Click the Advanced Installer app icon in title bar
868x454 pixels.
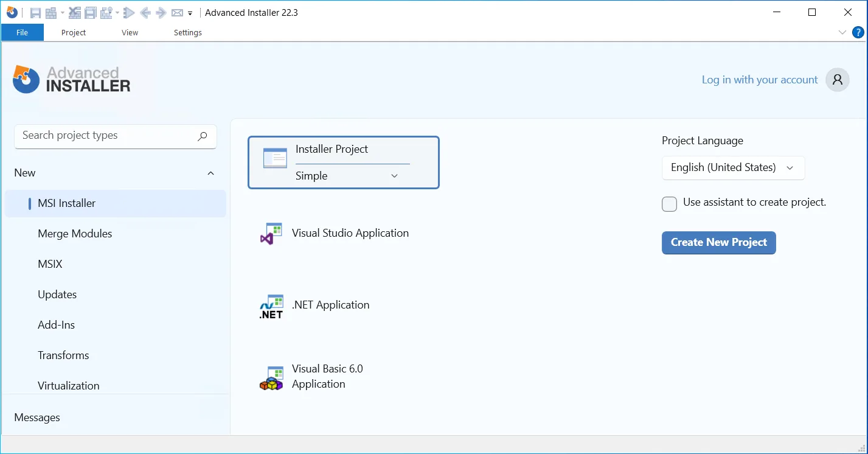tap(12, 12)
